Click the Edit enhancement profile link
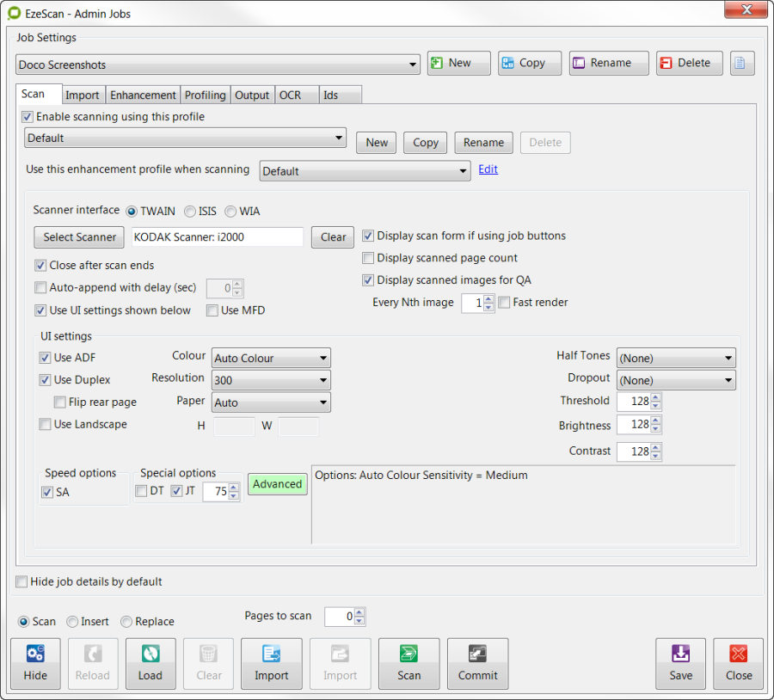The width and height of the screenshot is (774, 700). pyautogui.click(x=488, y=169)
